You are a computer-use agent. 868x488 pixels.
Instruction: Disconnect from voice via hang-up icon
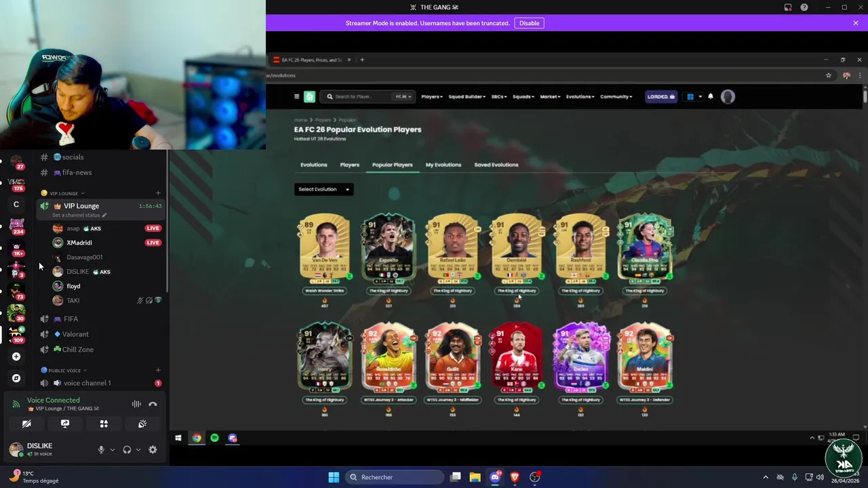[153, 404]
